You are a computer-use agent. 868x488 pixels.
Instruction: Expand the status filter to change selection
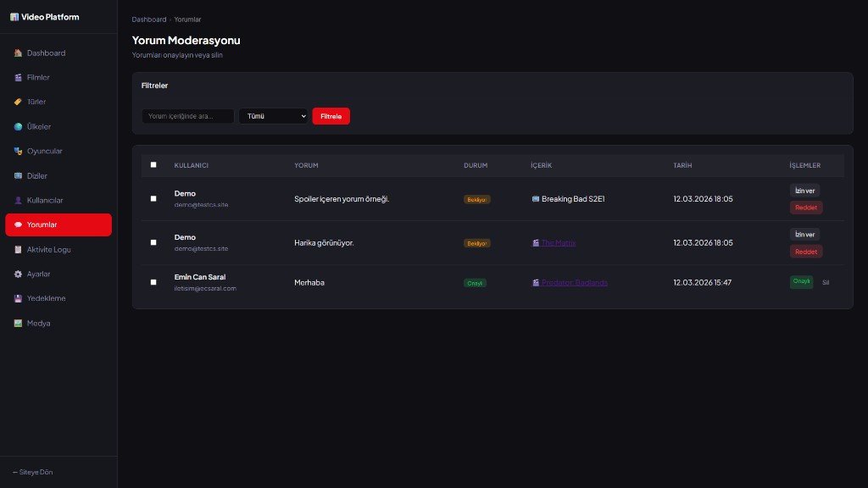pos(273,116)
